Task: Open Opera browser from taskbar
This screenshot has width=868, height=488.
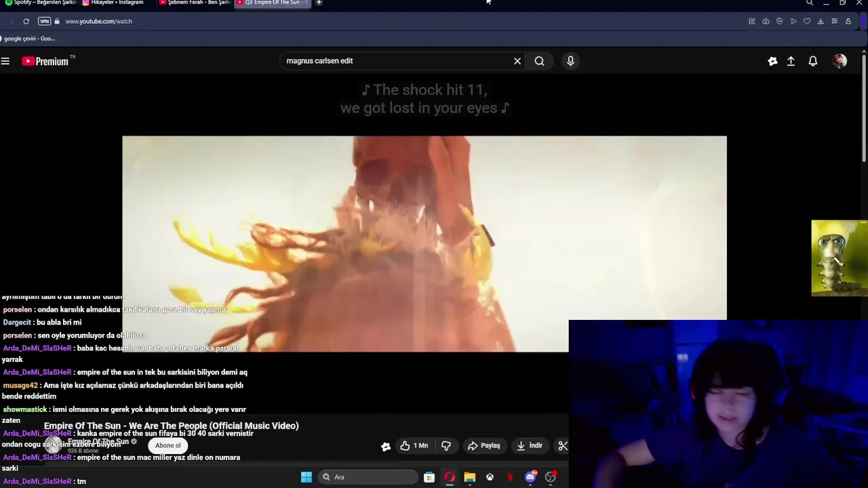Action: tap(449, 477)
